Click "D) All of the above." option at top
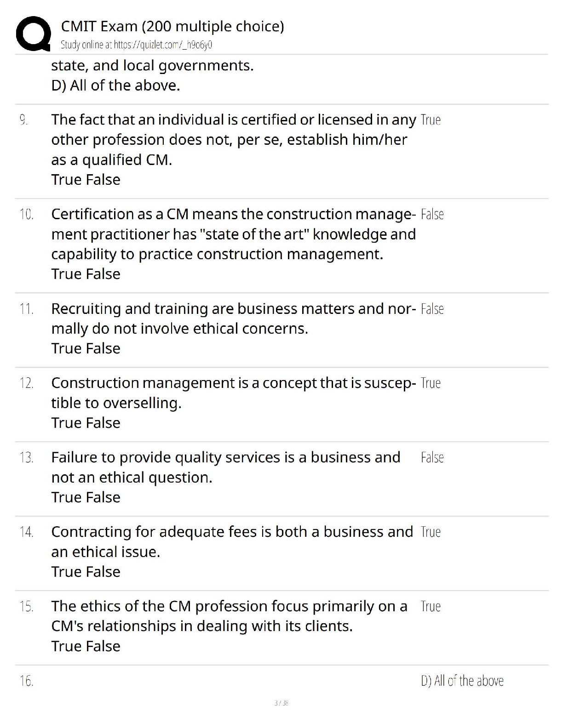This screenshot has width=563, height=728. [x=115, y=85]
